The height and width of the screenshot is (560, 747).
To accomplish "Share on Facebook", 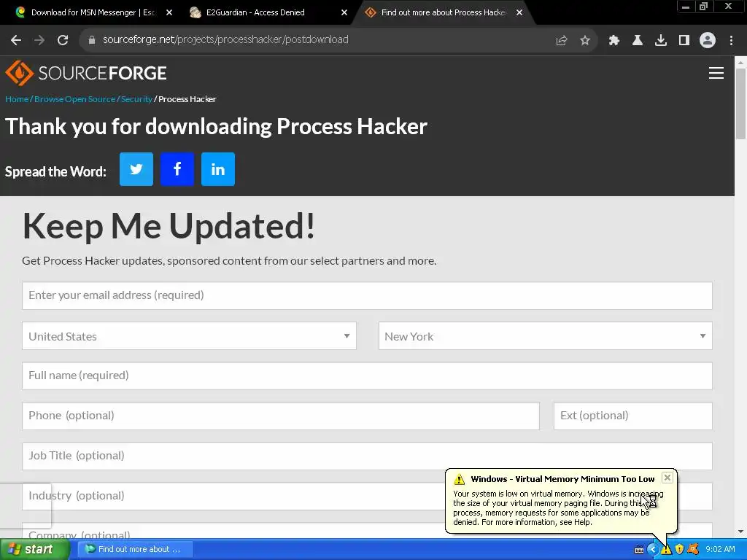I will tap(177, 169).
